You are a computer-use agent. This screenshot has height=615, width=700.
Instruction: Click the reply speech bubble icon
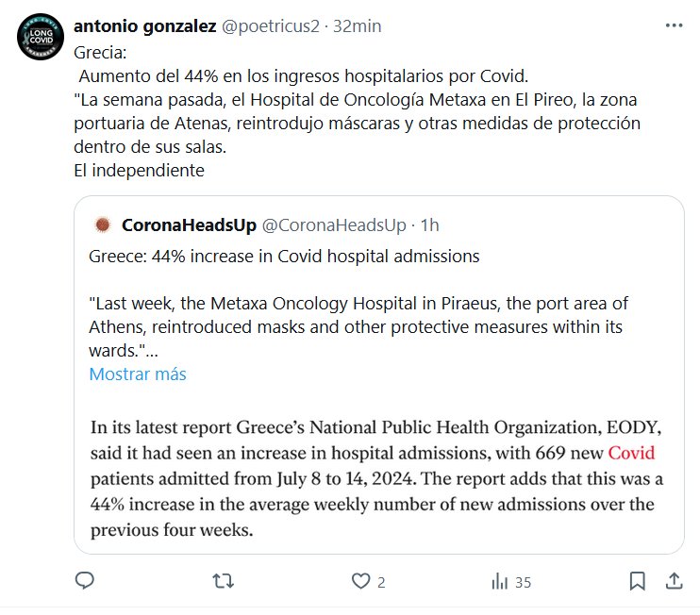[85, 582]
